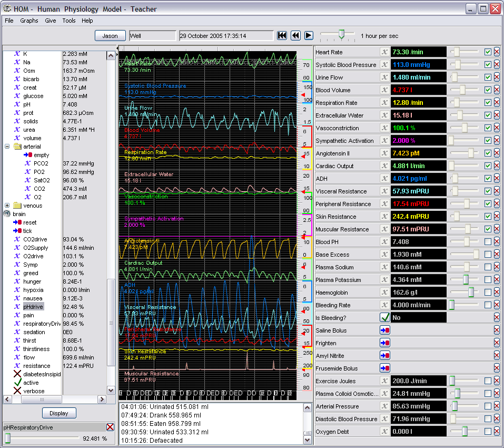Collapse the arterial folder in tree
This screenshot has width=504, height=448.
tap(7, 147)
